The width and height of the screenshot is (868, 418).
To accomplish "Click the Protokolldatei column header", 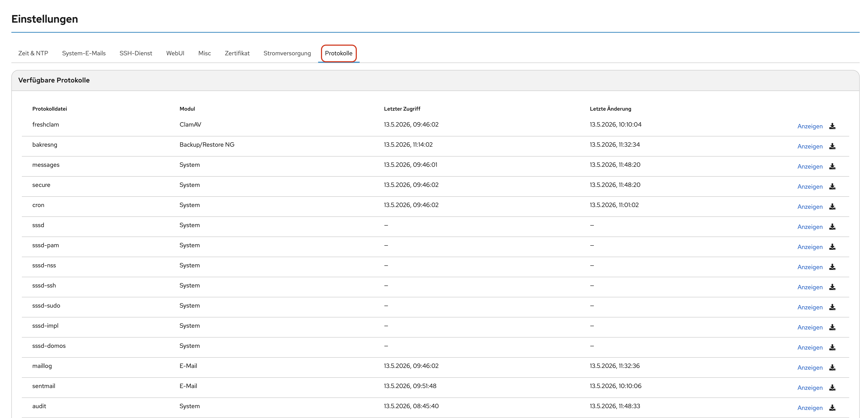I will pyautogui.click(x=50, y=109).
